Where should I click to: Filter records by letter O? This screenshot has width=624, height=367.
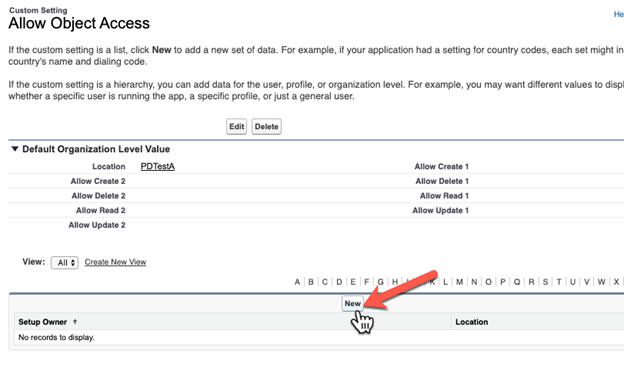tap(488, 282)
